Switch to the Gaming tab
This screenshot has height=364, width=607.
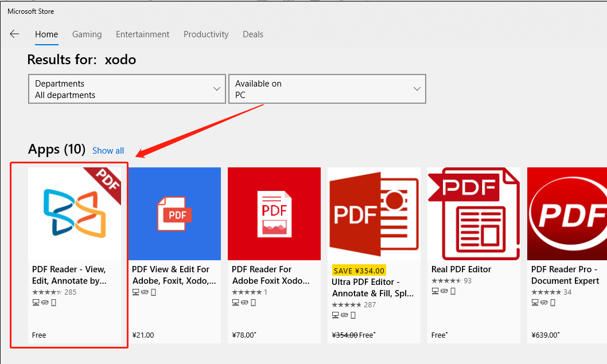click(87, 34)
